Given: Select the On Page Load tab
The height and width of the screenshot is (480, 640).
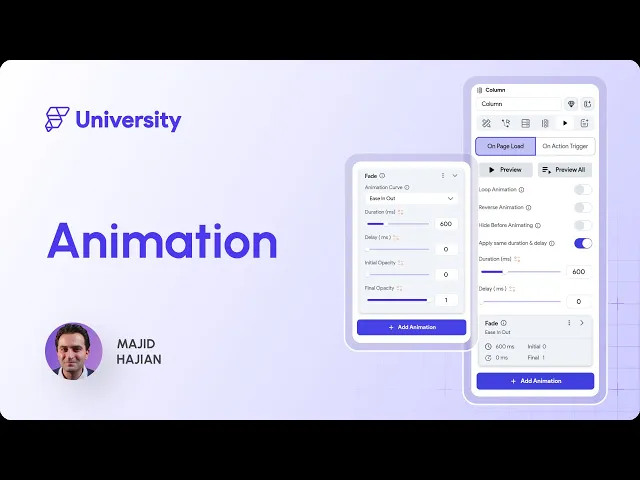Looking at the screenshot, I should coord(505,146).
